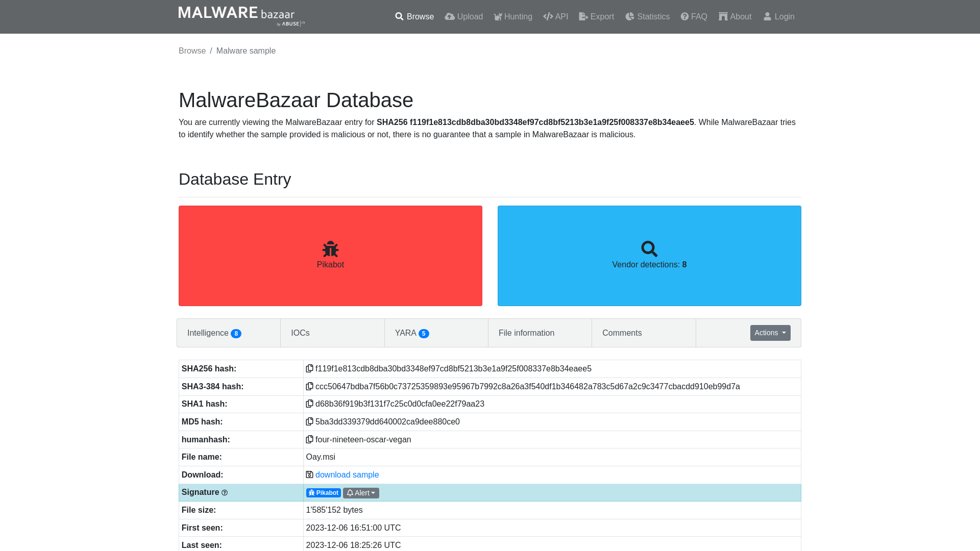
Task: Click the Export icon in navbar
Action: [582, 16]
